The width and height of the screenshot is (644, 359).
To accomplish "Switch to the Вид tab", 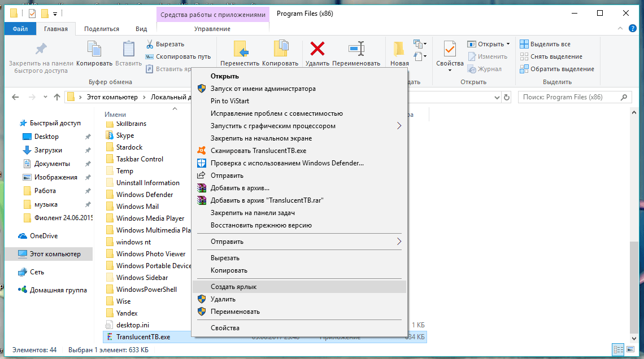I will [141, 29].
